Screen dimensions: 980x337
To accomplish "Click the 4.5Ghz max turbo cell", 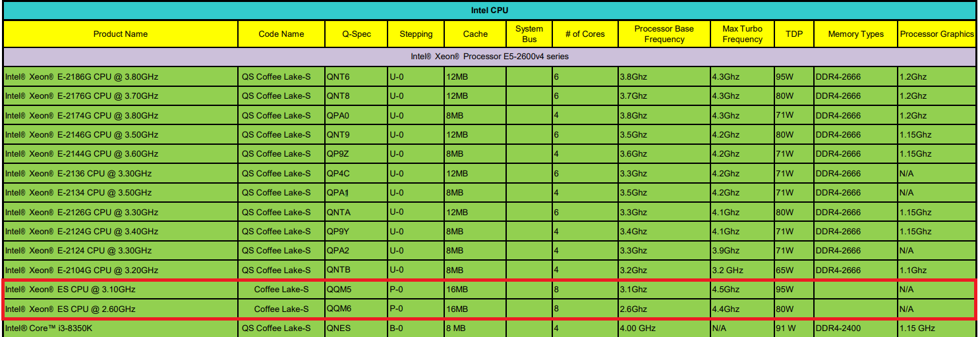I will pyautogui.click(x=742, y=289).
